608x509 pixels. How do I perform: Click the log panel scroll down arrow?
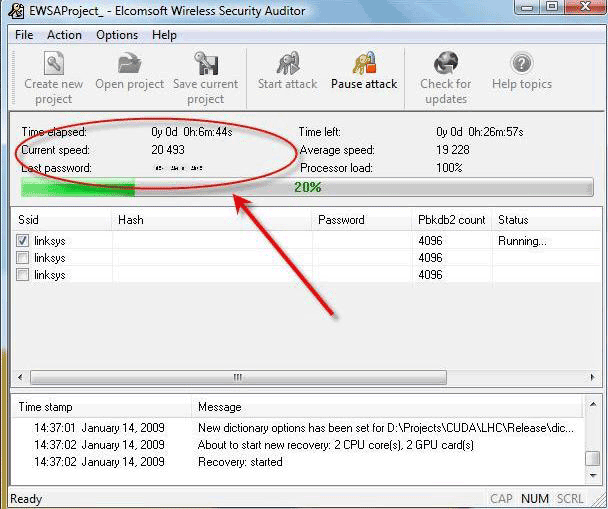click(593, 475)
